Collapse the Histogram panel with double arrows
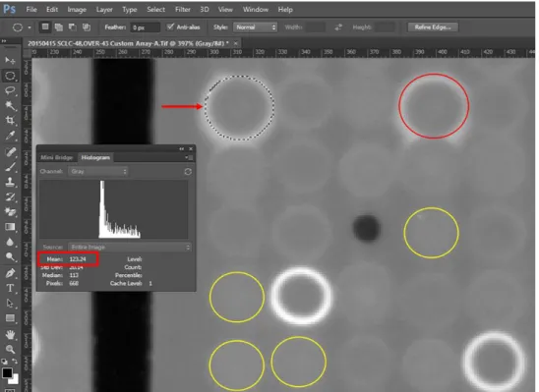The width and height of the screenshot is (539, 392). (182, 148)
